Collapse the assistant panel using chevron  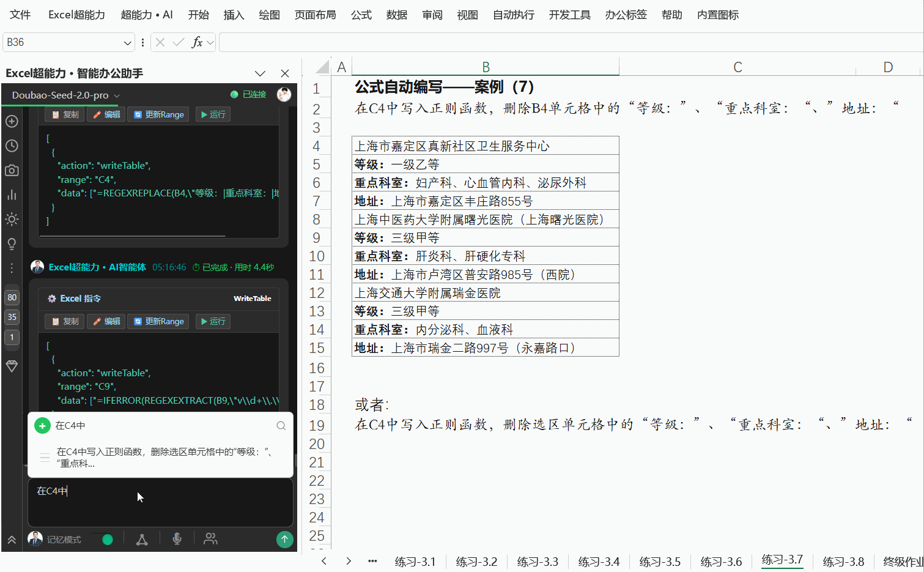click(260, 73)
